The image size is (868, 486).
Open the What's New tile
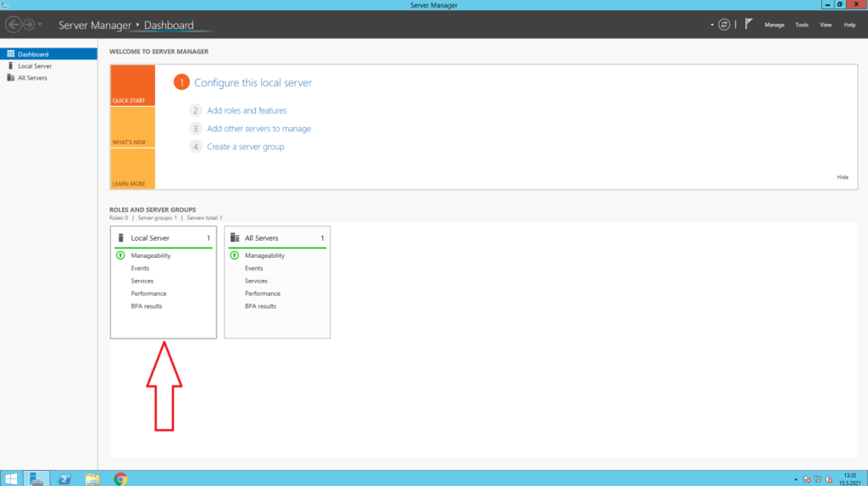132,127
